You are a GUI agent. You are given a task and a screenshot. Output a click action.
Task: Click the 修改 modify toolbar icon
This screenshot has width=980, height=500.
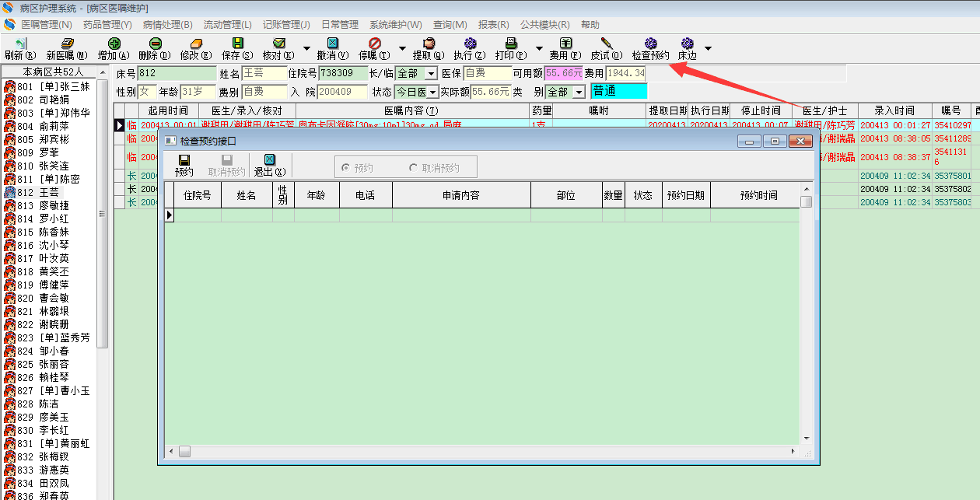(196, 44)
